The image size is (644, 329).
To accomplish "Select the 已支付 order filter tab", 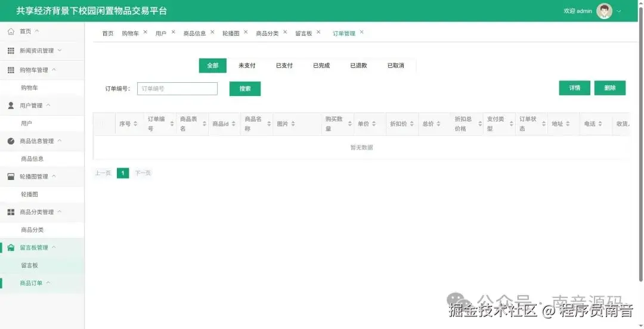I will 284,66.
